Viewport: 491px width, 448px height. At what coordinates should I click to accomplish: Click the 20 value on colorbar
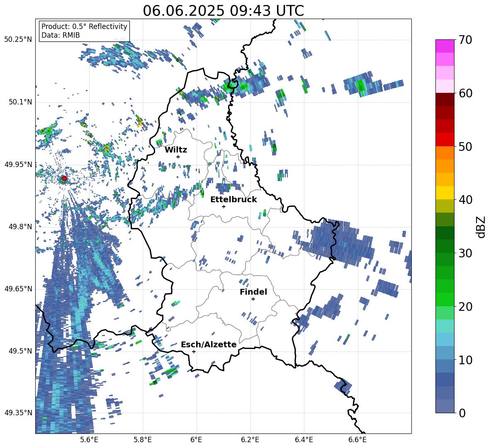coord(465,307)
